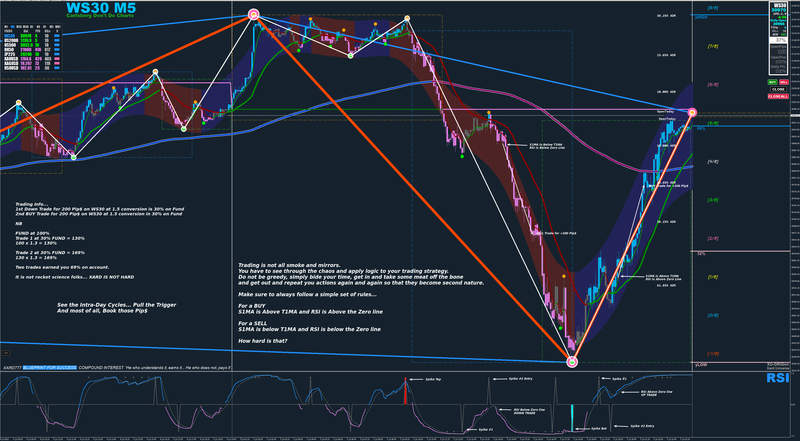The width and height of the screenshot is (800, 441).
Task: Click the cyan Spike Bot histogram bar
Action: (572, 419)
